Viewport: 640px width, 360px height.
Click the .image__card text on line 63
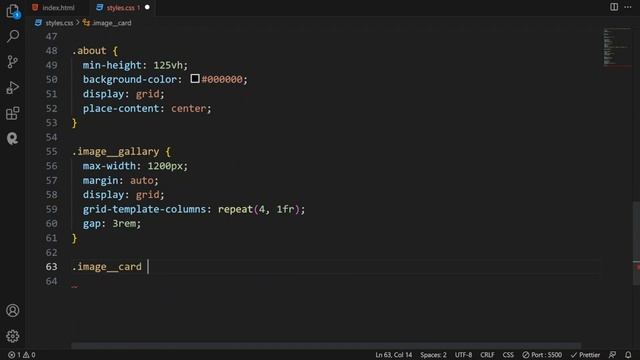pos(107,267)
